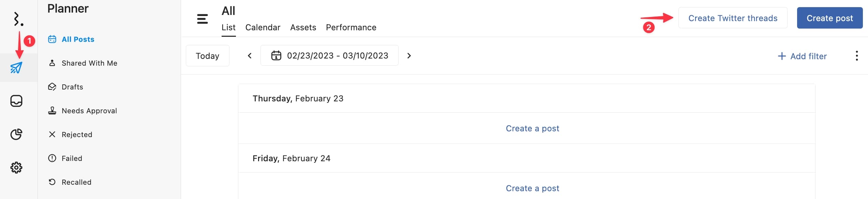Open the analytics pie chart icon
The height and width of the screenshot is (199, 868).
coord(16,134)
